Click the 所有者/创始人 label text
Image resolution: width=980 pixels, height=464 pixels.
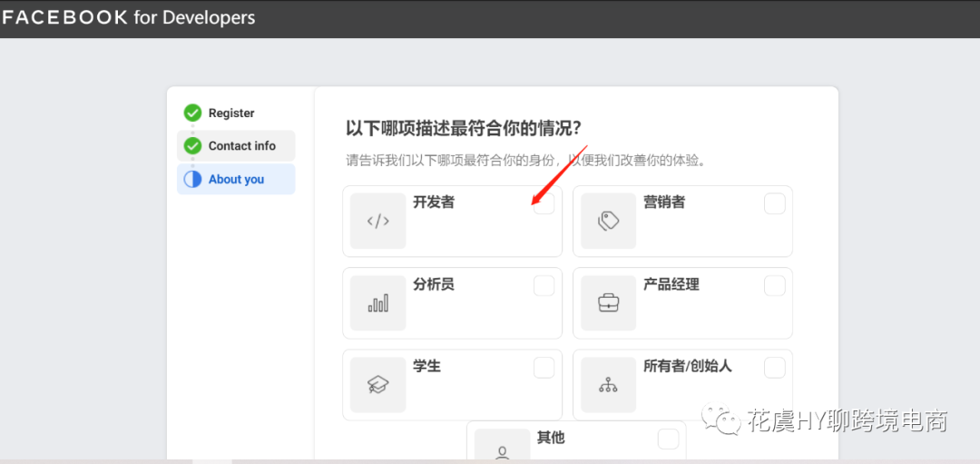[x=688, y=367]
